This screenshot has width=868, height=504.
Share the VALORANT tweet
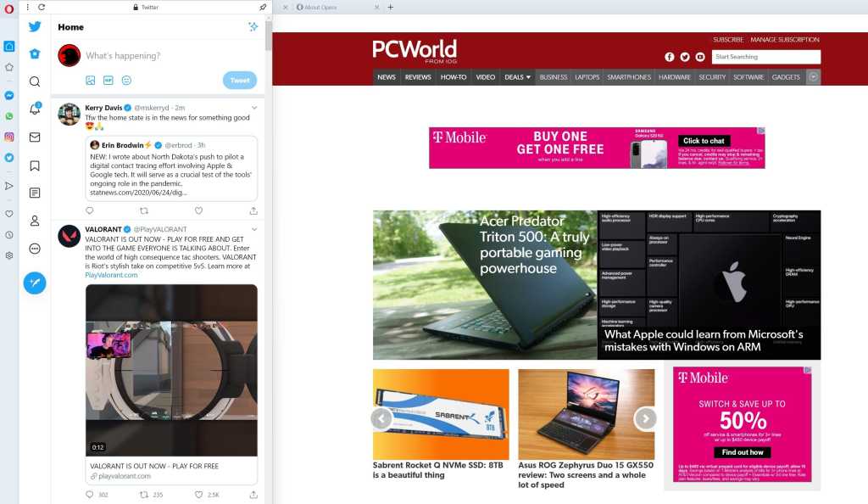pyautogui.click(x=253, y=495)
